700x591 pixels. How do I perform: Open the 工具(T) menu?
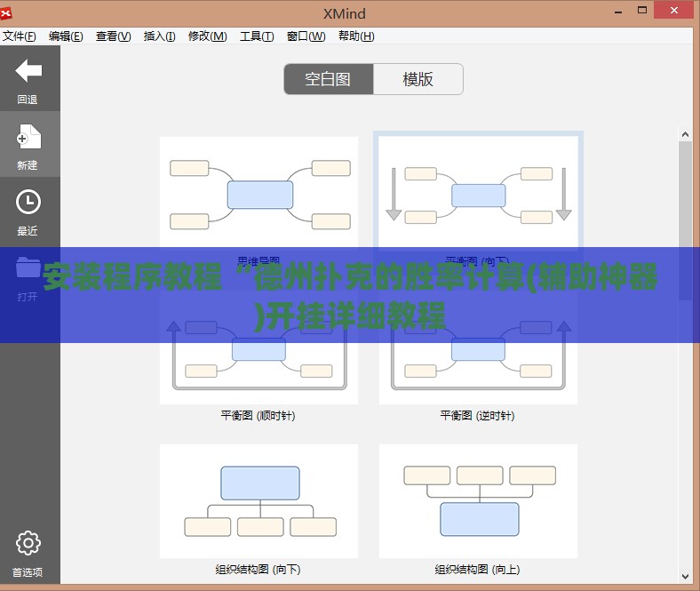pyautogui.click(x=257, y=36)
